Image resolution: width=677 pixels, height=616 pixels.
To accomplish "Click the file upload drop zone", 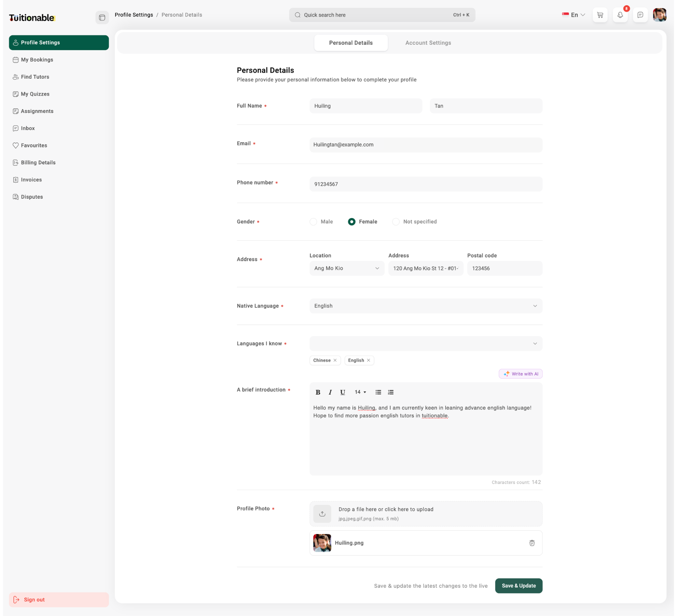I will pyautogui.click(x=426, y=514).
